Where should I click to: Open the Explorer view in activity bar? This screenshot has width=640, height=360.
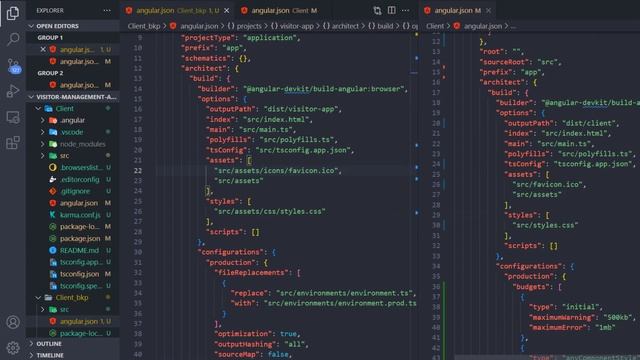tap(13, 13)
